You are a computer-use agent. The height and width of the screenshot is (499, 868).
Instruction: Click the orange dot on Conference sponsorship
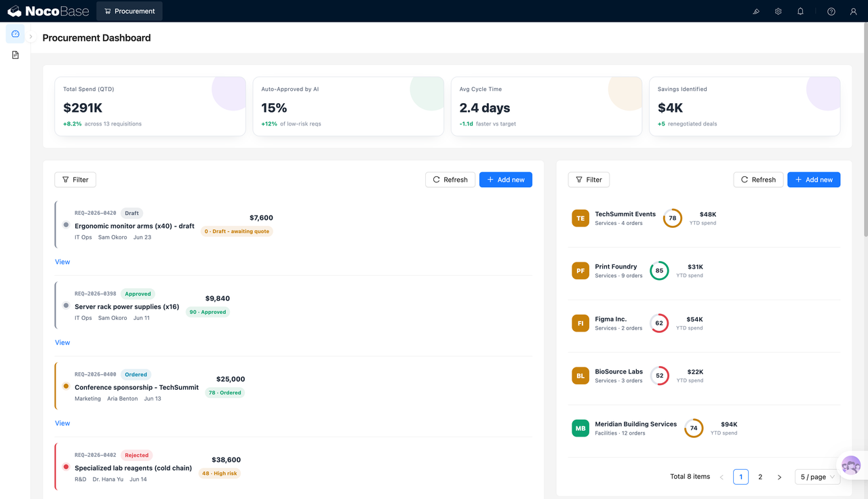click(x=66, y=386)
